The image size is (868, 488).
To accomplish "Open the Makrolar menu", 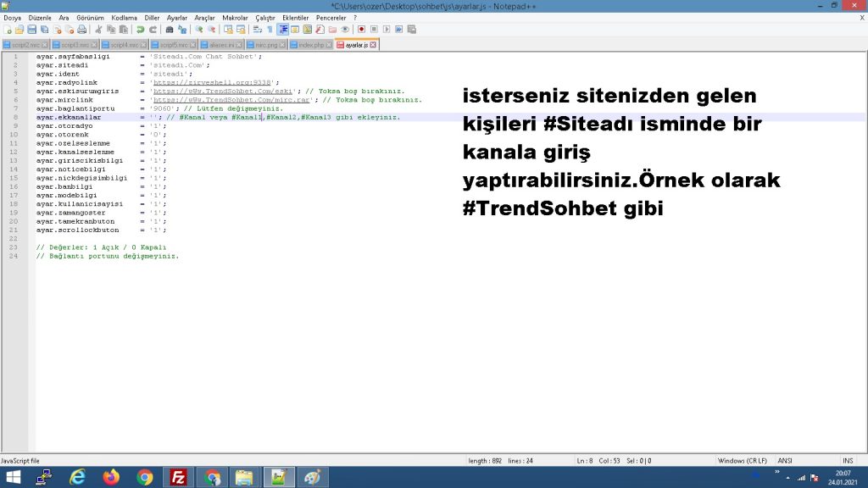I will (236, 18).
